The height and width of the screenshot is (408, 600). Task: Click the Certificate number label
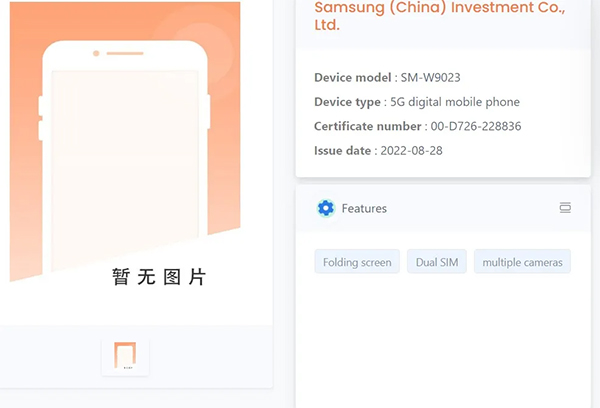[367, 126]
